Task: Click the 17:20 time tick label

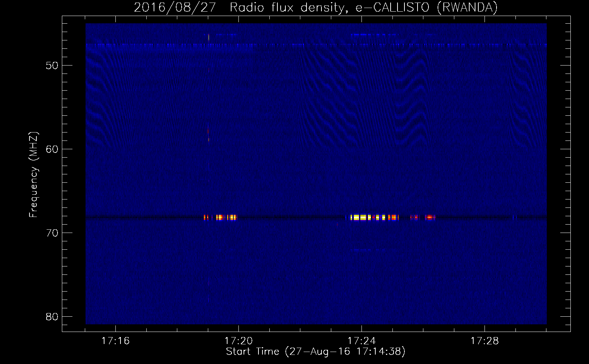Action: point(238,341)
